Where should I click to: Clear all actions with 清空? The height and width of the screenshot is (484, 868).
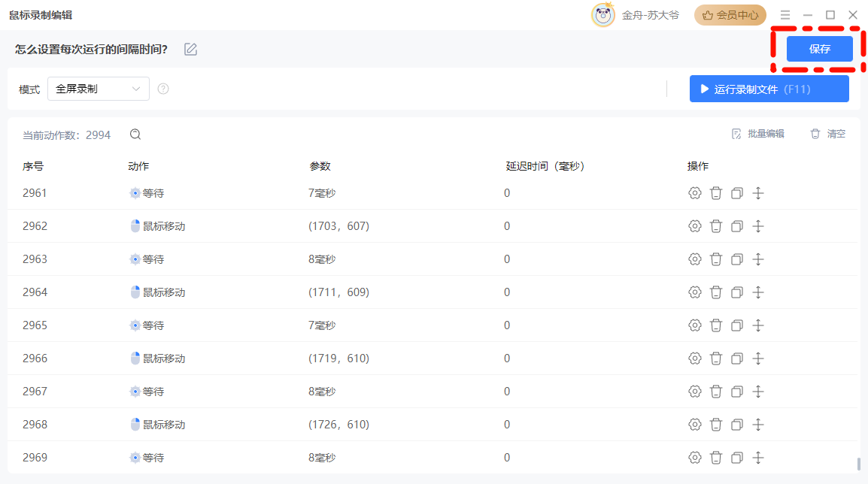(827, 134)
